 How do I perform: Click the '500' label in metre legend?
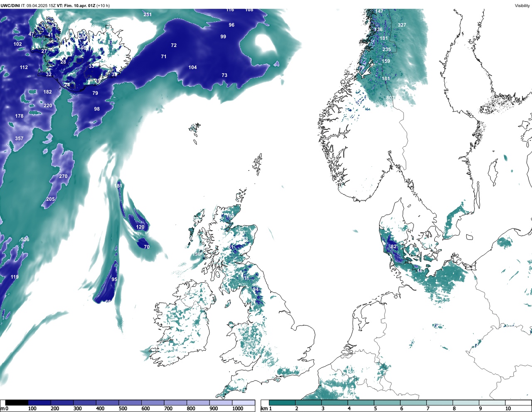[x=123, y=409]
